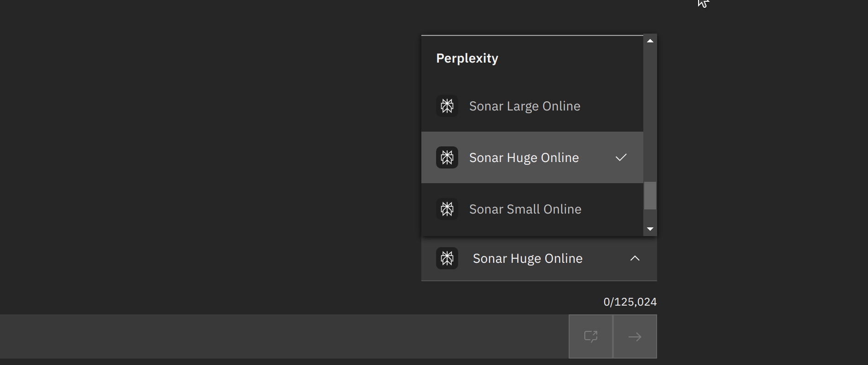Click the checkmark on Sonar Huge Online
This screenshot has height=365, width=868.
[x=621, y=157]
